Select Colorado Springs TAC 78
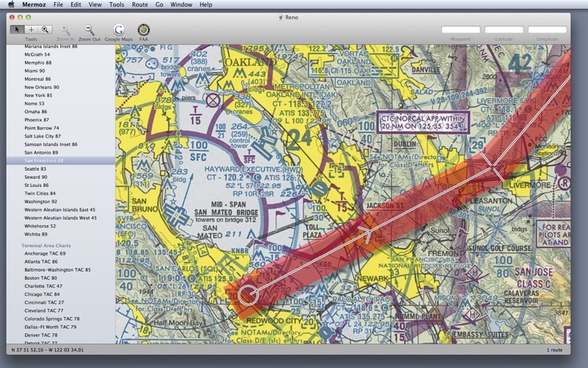Image resolution: width=588 pixels, height=368 pixels. (51, 319)
